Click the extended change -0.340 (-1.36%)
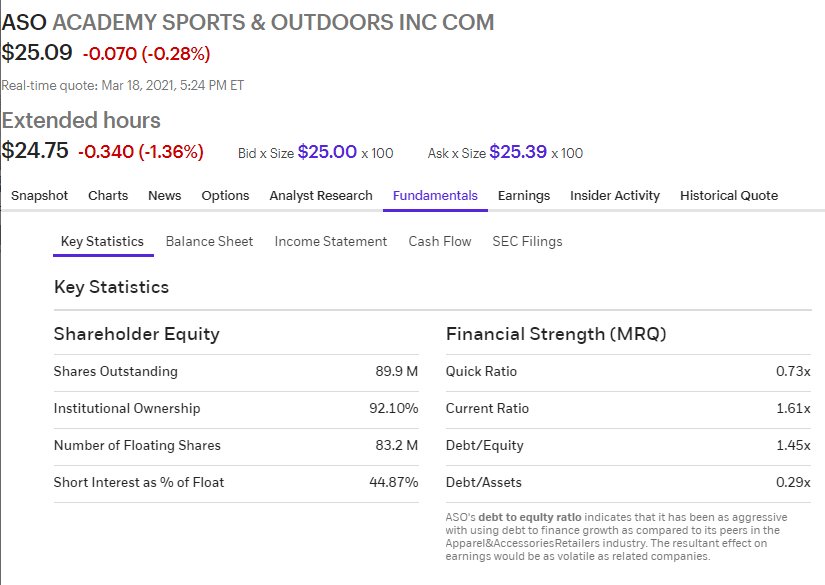This screenshot has width=825, height=585. 140,152
